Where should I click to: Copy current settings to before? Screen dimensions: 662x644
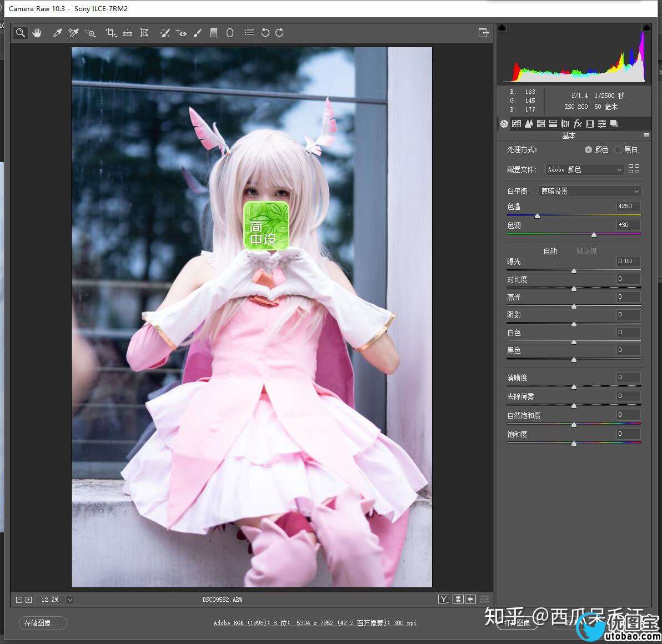click(471, 599)
